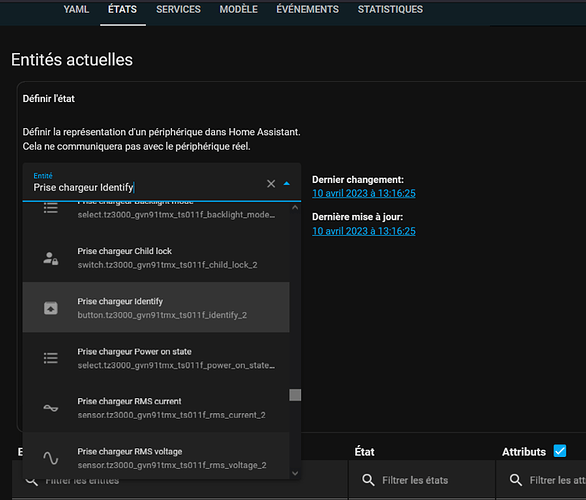Clear the entity field with the X icon
This screenshot has width=586, height=500.
[x=271, y=183]
